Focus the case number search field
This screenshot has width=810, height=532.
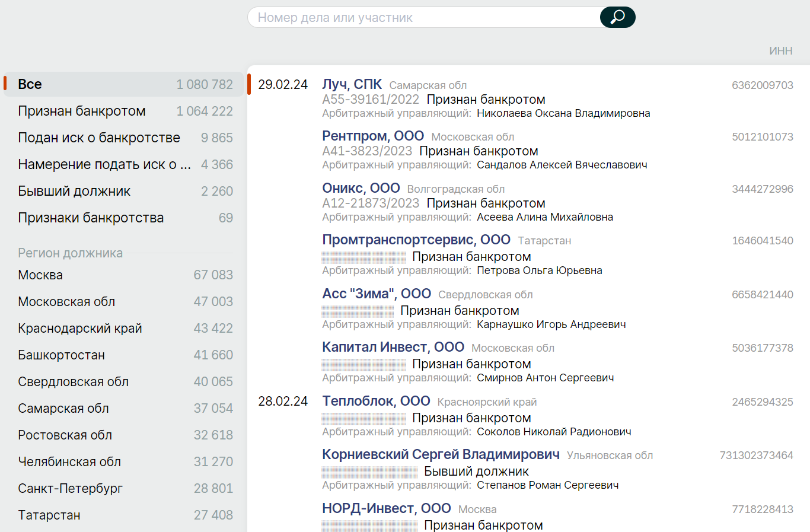423,18
